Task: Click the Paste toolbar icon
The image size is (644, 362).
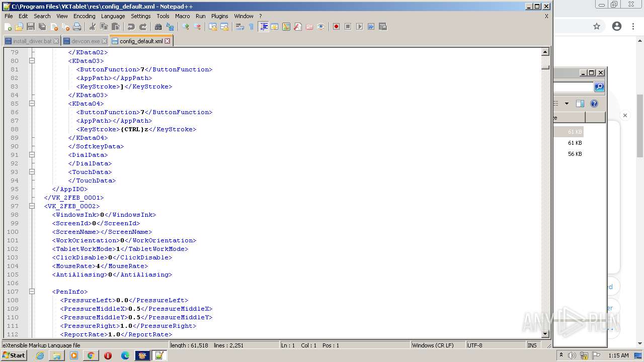Action: tap(115, 27)
